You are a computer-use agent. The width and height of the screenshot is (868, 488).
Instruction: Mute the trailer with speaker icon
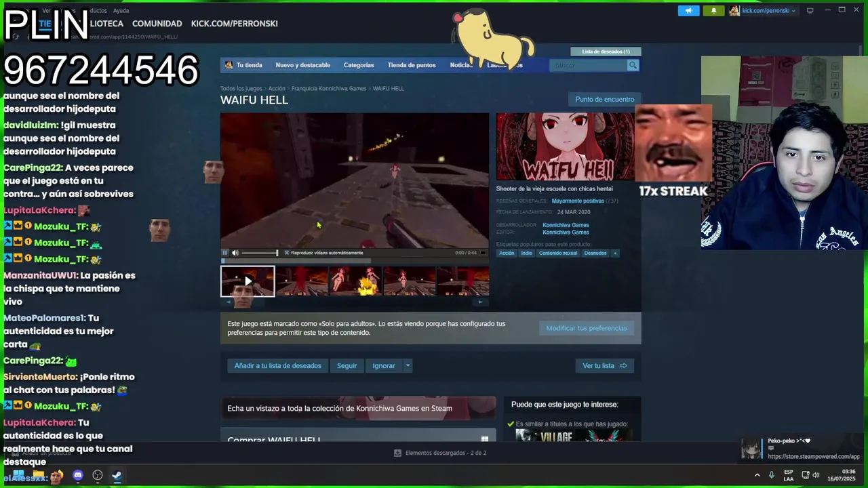[235, 253]
